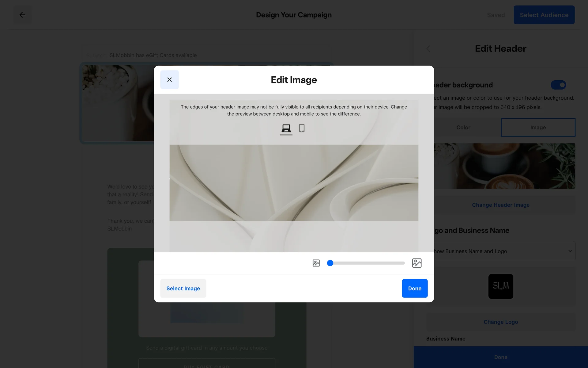Click the Edit Header back chevron
This screenshot has width=588, height=368.
[428, 49]
